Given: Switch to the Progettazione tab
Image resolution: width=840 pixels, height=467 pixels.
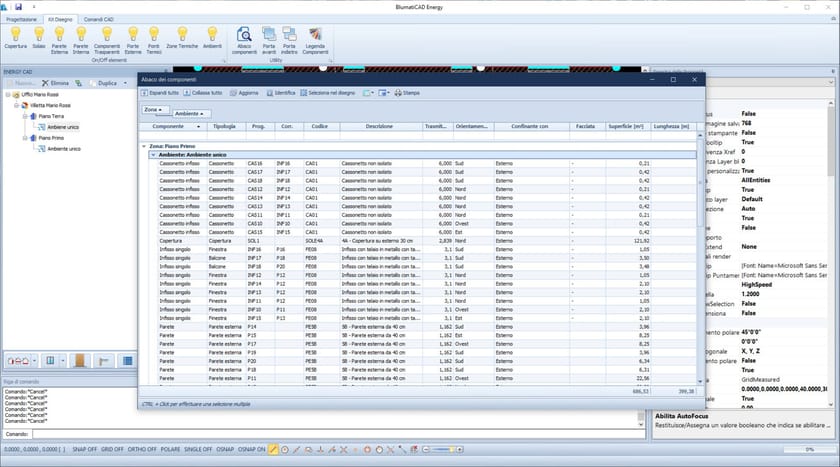Looking at the screenshot, I should [x=22, y=20].
